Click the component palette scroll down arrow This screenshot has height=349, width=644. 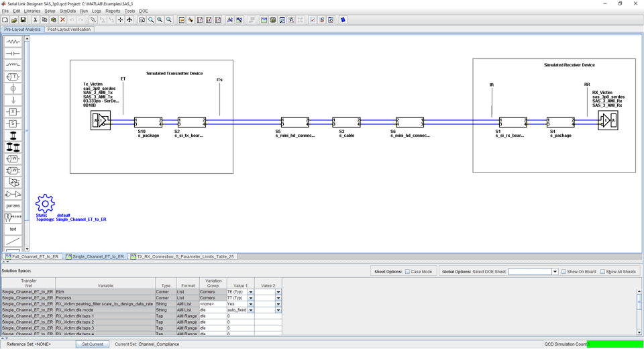(x=27, y=249)
